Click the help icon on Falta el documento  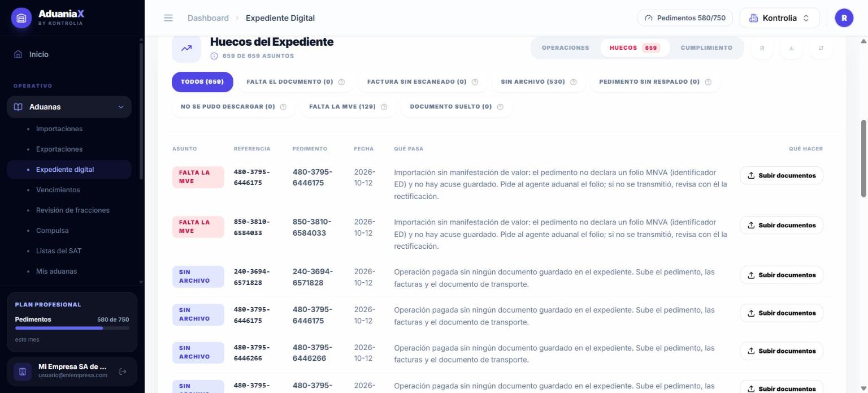pyautogui.click(x=341, y=82)
